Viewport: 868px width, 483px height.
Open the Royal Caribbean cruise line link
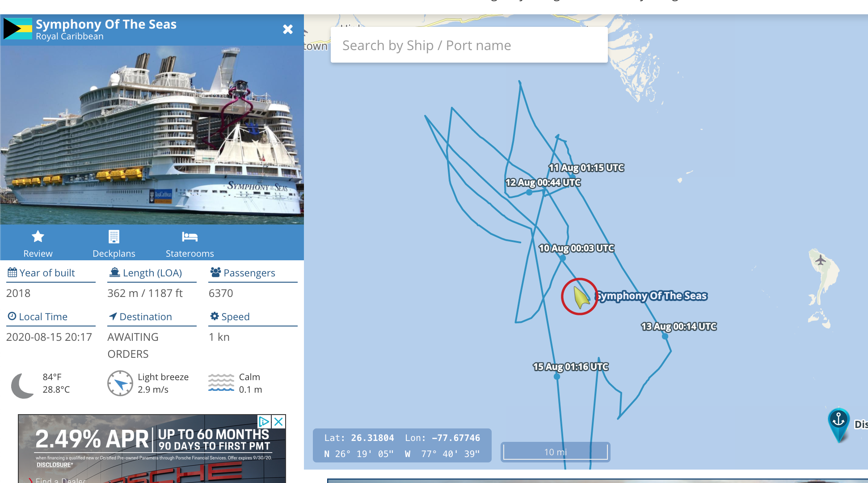[x=70, y=37]
